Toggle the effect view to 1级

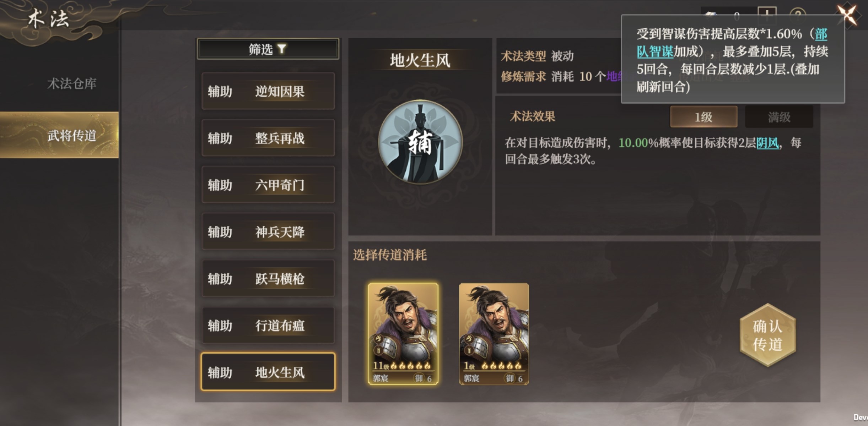pos(703,117)
